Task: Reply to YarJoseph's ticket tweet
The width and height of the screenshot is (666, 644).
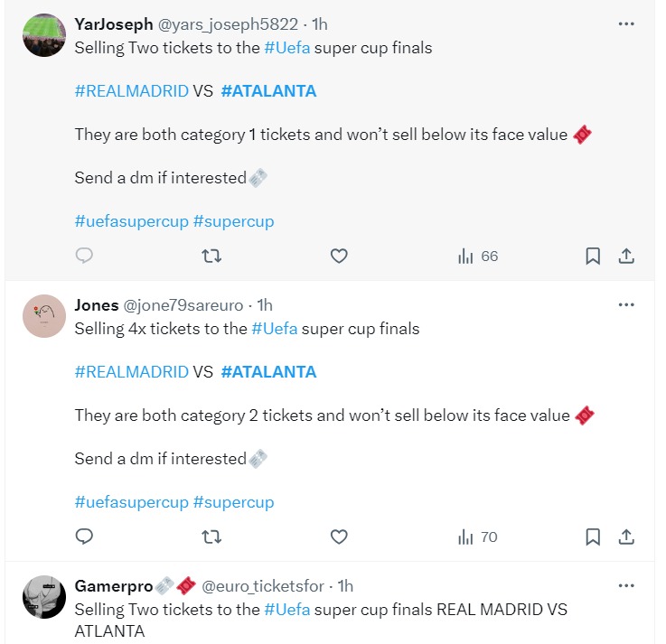Action: pos(84,257)
